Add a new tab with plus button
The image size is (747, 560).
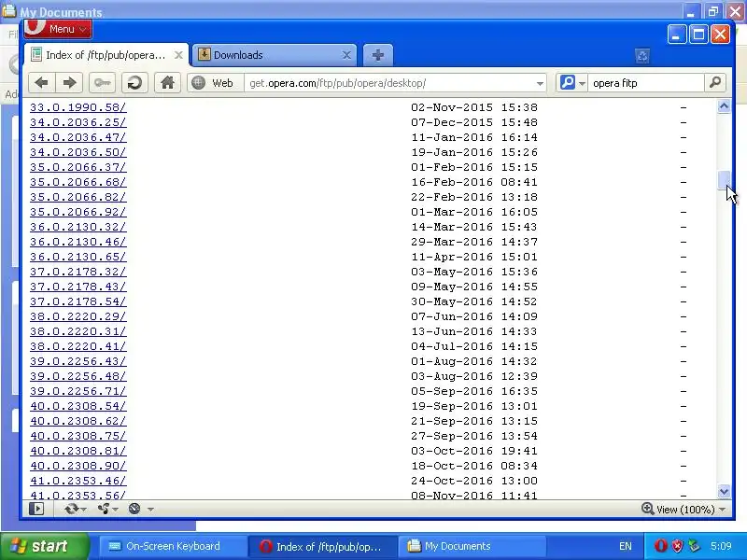378,55
